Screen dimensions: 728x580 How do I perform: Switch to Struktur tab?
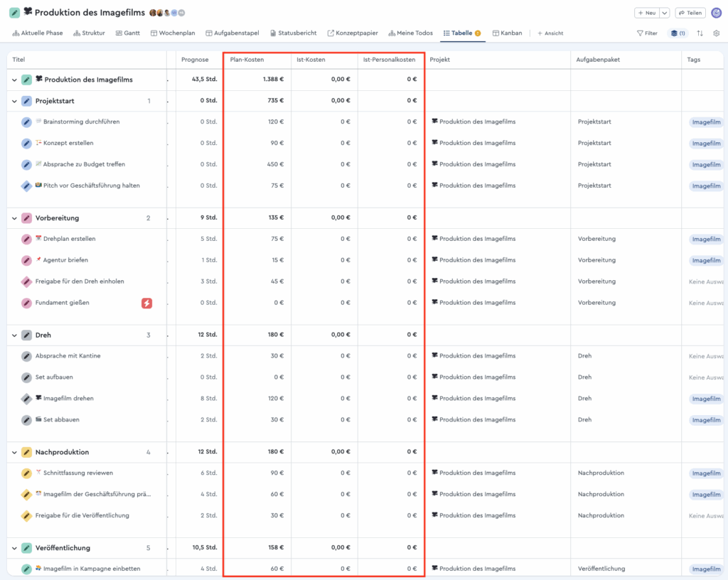pos(89,33)
